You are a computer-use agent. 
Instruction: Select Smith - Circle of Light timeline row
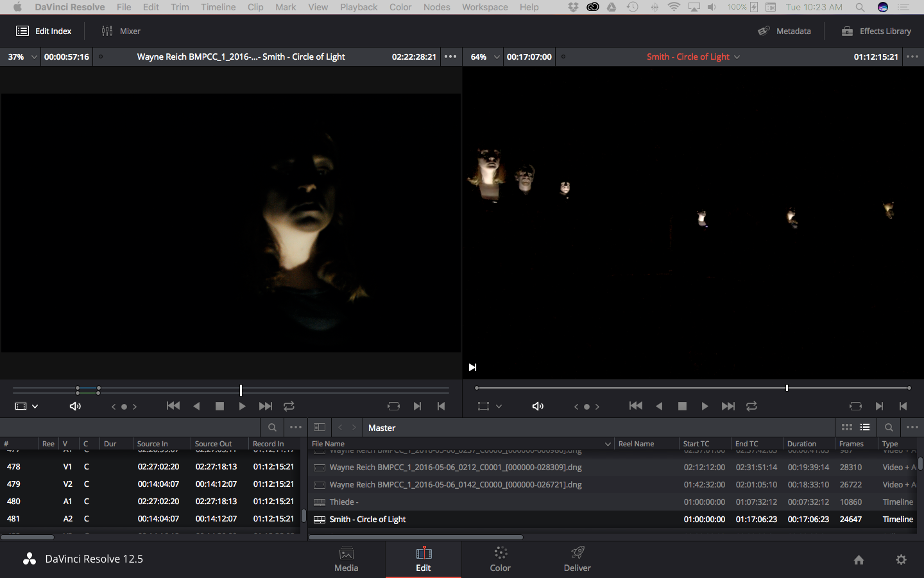pos(612,519)
